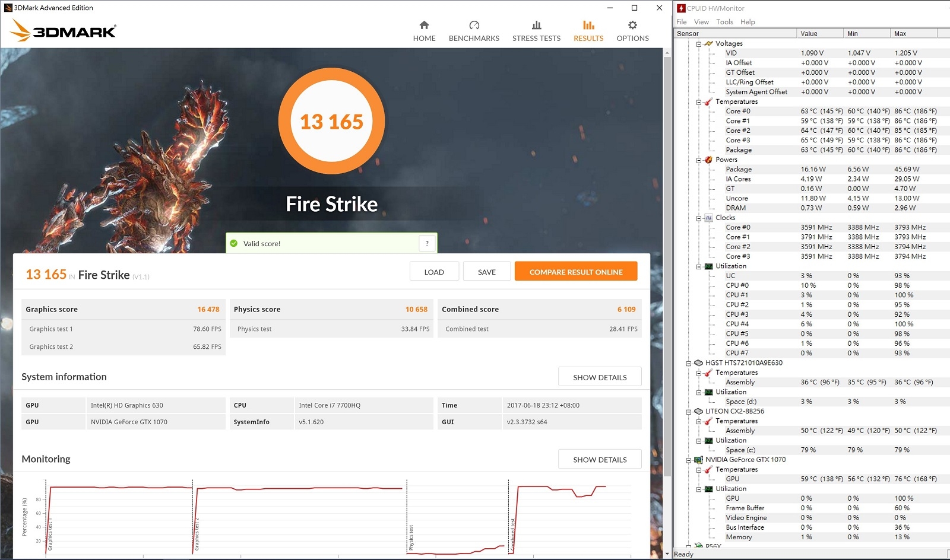This screenshot has height=560, width=950.
Task: Open BENCHMARKS via the gauge icon
Action: [474, 25]
